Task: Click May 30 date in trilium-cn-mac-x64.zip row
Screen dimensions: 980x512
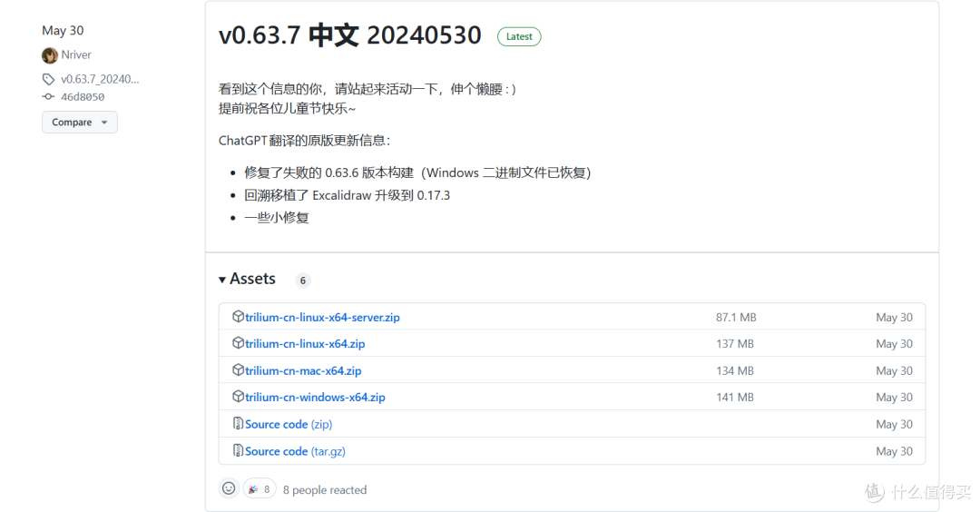Action: point(894,370)
